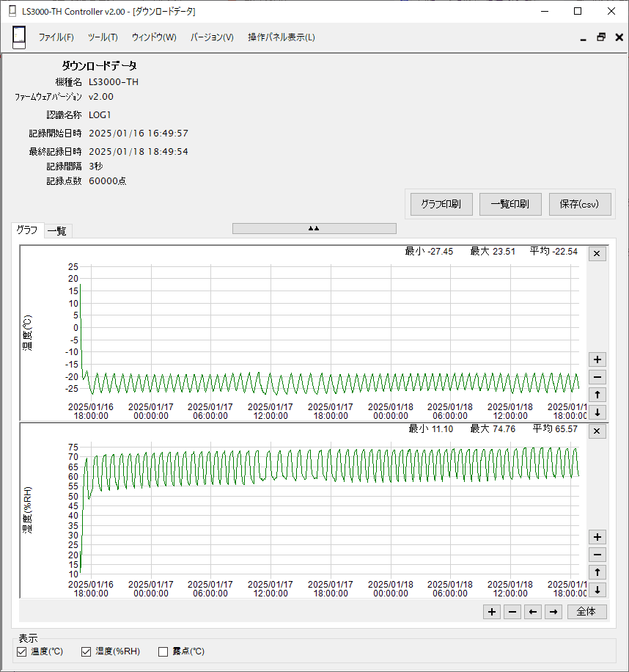Image resolution: width=629 pixels, height=672 pixels.
Task: Open the ツール(T) menu
Action: pyautogui.click(x=103, y=37)
